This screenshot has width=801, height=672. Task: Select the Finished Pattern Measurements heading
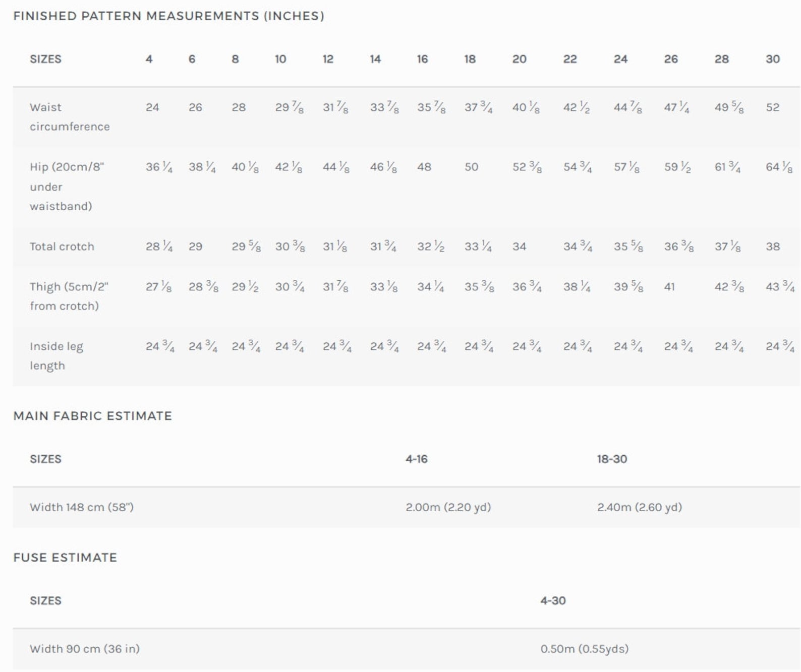168,16
